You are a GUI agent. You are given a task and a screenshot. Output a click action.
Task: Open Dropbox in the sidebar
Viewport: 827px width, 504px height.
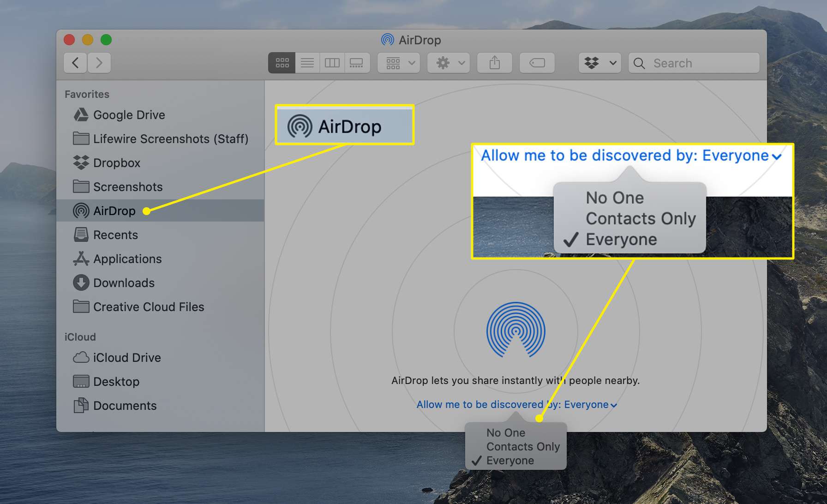[x=160, y=163]
